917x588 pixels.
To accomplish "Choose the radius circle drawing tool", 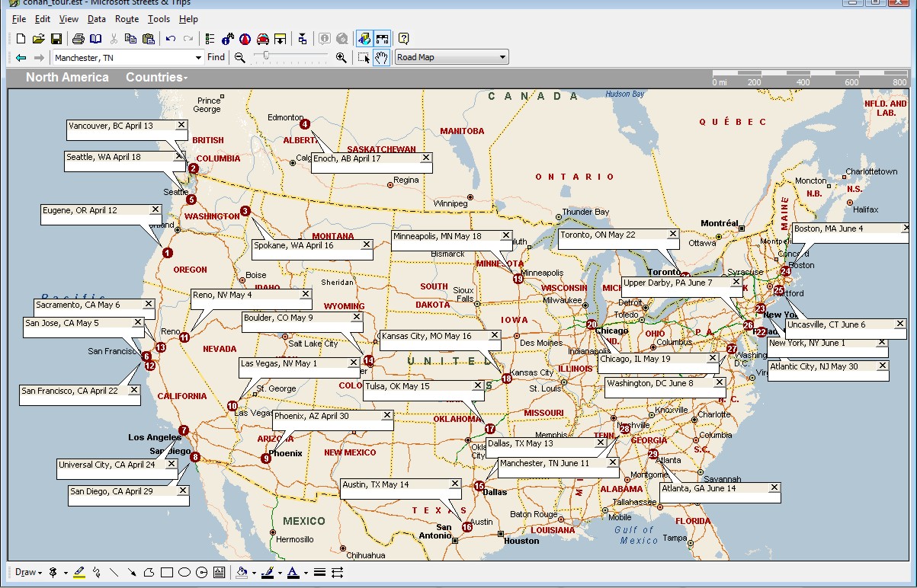I will coord(201,572).
